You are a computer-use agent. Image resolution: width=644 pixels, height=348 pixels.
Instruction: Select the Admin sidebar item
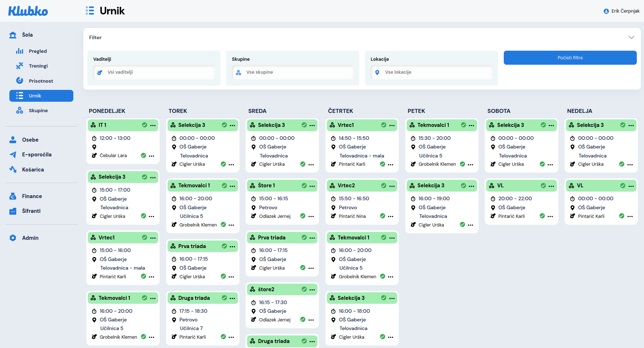[x=30, y=238]
